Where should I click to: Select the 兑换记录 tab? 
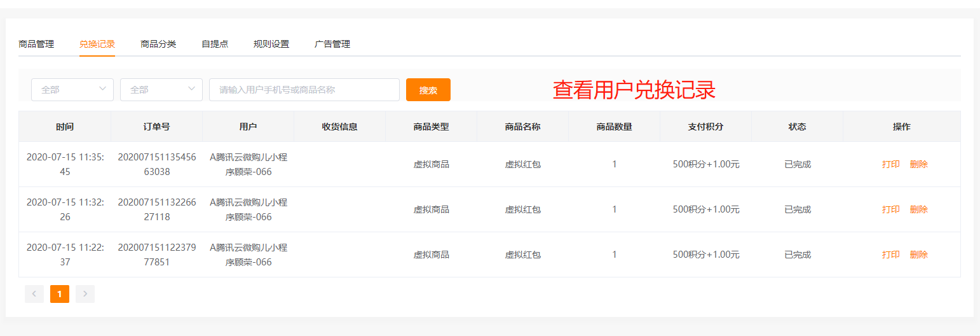click(97, 44)
